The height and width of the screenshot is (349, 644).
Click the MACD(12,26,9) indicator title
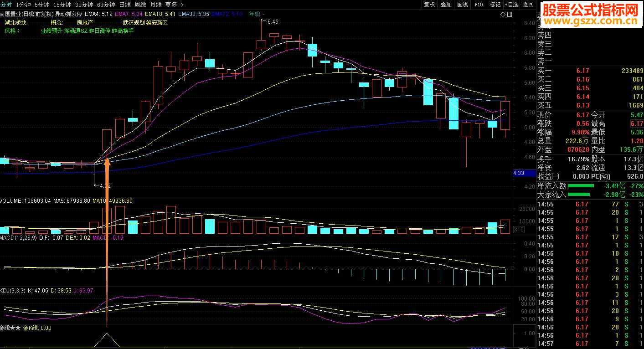[18, 237]
